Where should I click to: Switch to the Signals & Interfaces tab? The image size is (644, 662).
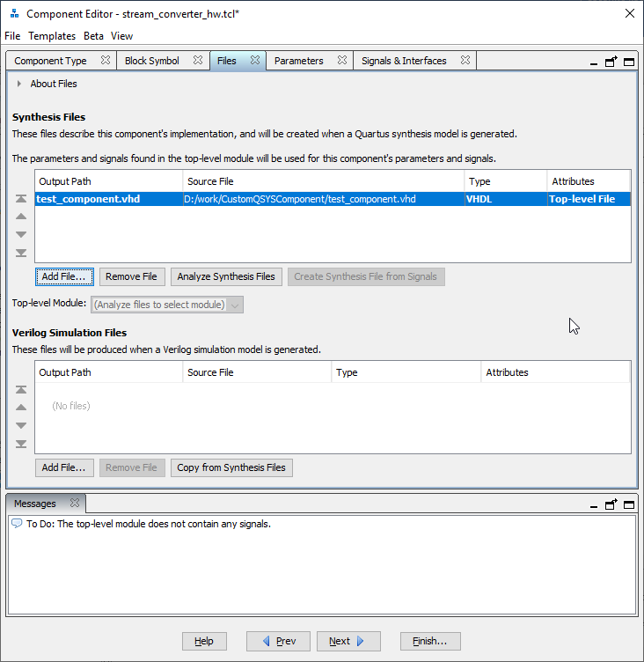coord(404,61)
